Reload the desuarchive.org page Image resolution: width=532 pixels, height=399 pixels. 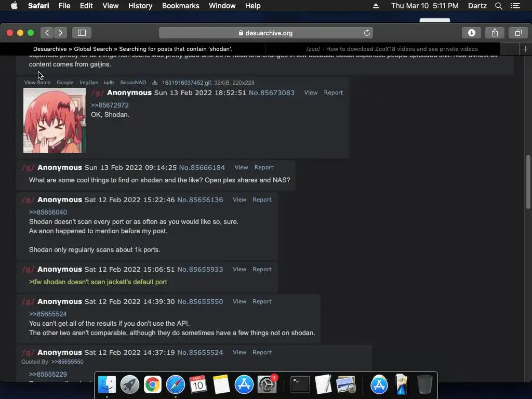tap(367, 33)
